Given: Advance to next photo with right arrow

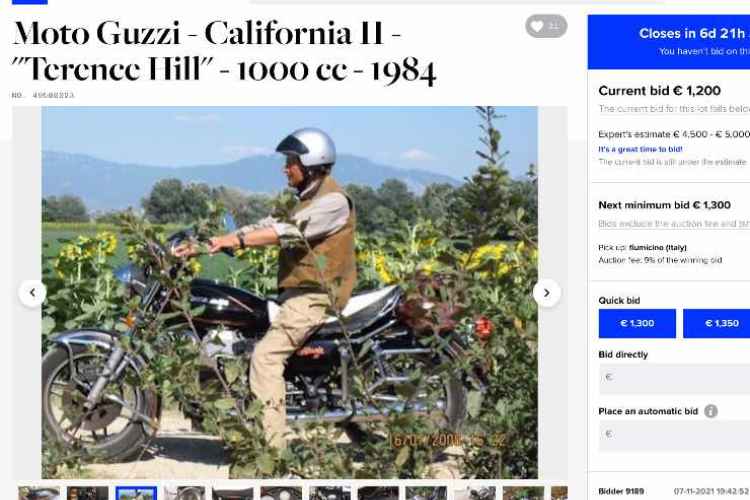Looking at the screenshot, I should coord(547,293).
